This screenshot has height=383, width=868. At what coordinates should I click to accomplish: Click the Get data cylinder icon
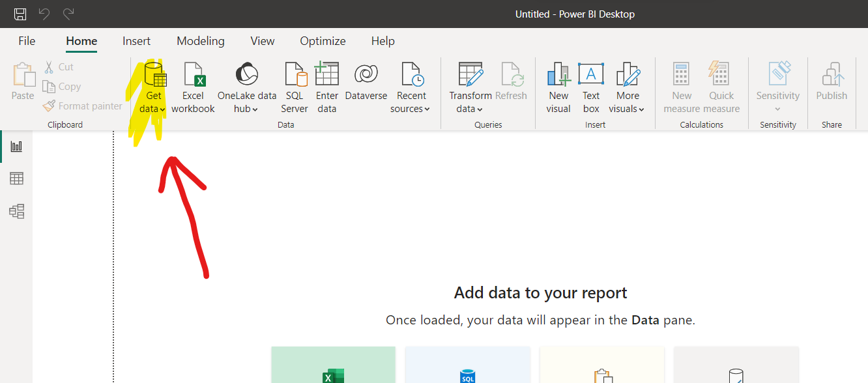tap(156, 74)
